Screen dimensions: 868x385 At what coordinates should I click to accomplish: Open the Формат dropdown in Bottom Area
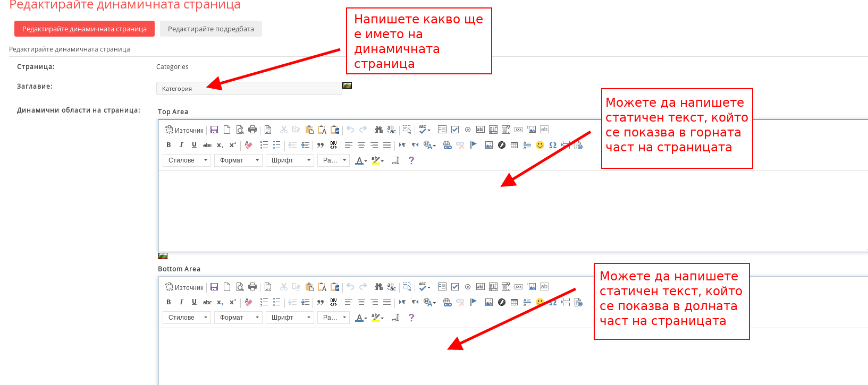238,318
